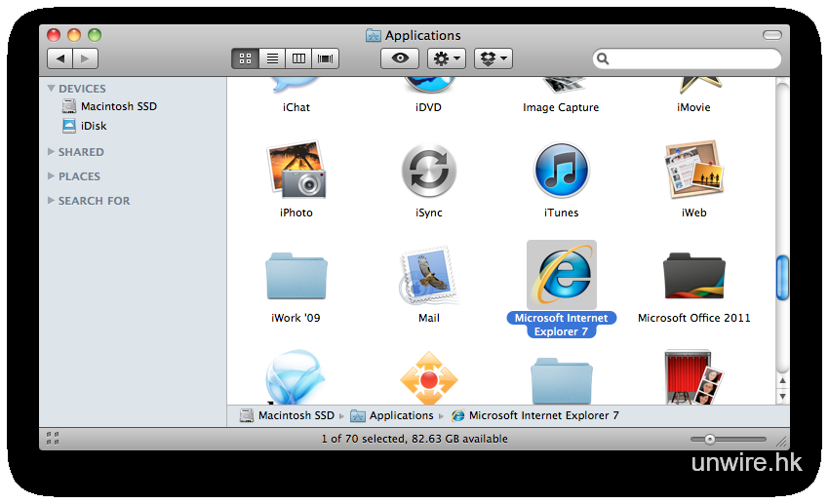Open the iPhoto application icon

(296, 171)
